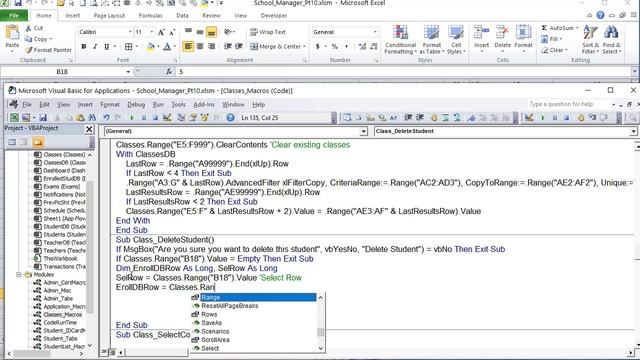The height and width of the screenshot is (360, 640).
Task: Undo last edit in the VBA editor
Action: tap(106, 118)
